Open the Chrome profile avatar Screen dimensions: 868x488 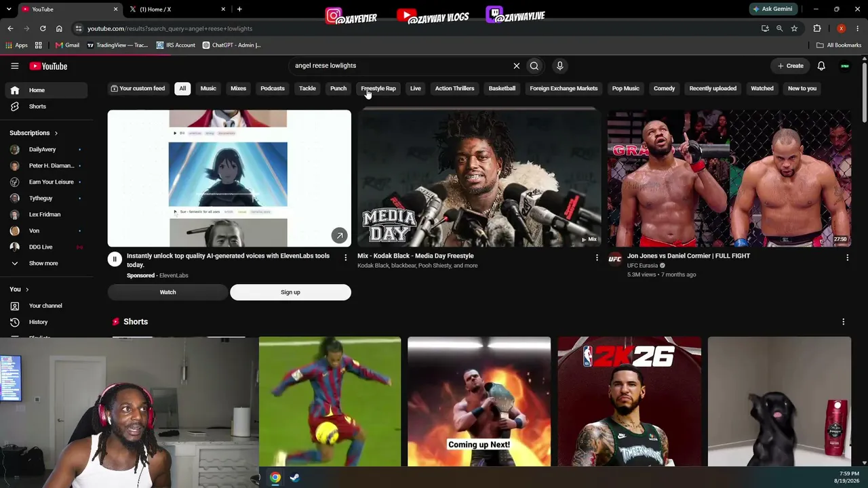point(842,28)
